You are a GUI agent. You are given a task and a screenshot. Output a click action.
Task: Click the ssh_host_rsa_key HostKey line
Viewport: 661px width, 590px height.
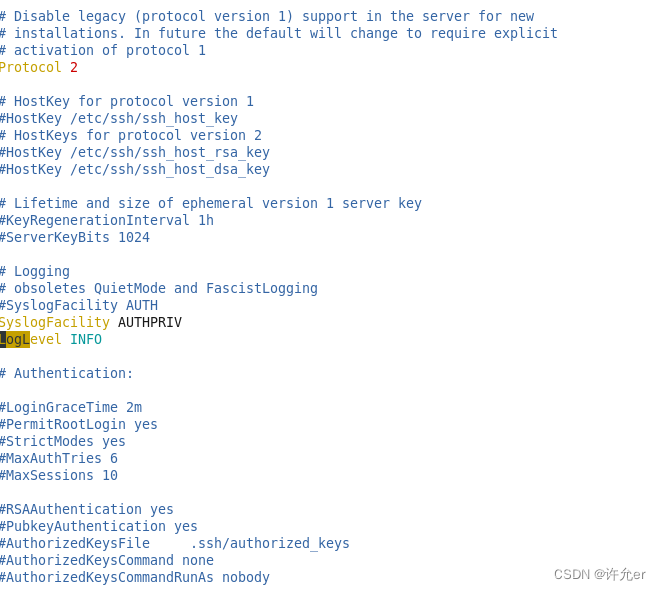click(x=134, y=152)
